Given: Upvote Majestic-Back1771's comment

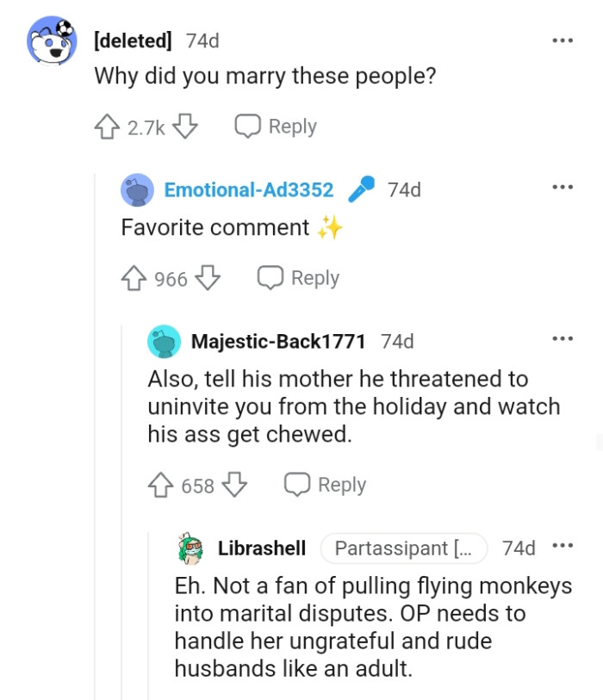Looking at the screenshot, I should pyautogui.click(x=162, y=485).
